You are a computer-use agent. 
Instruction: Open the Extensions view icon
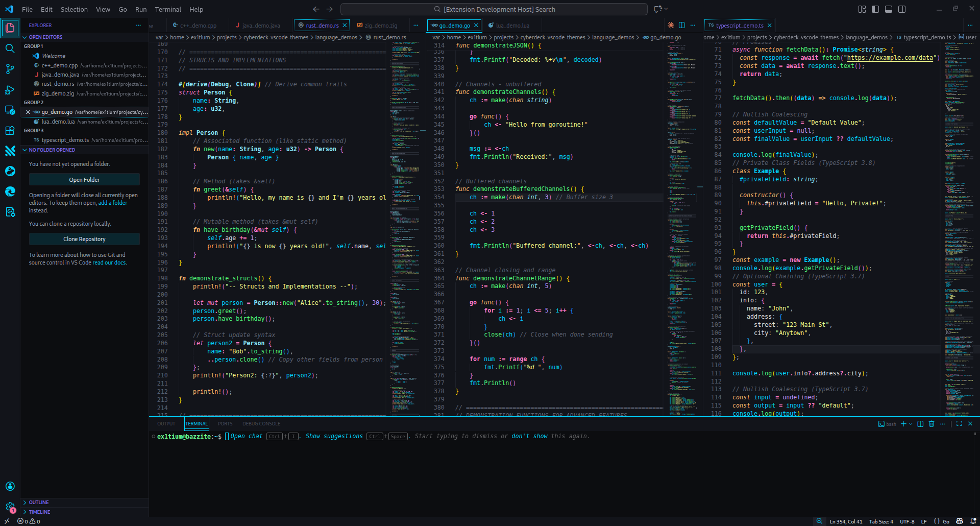pyautogui.click(x=10, y=131)
